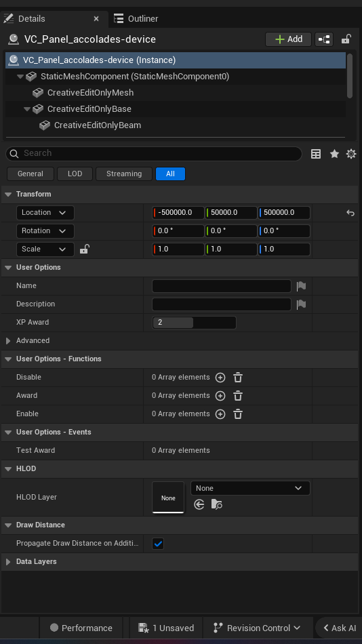Open the Performance status button
The image size is (362, 644).
click(x=81, y=628)
